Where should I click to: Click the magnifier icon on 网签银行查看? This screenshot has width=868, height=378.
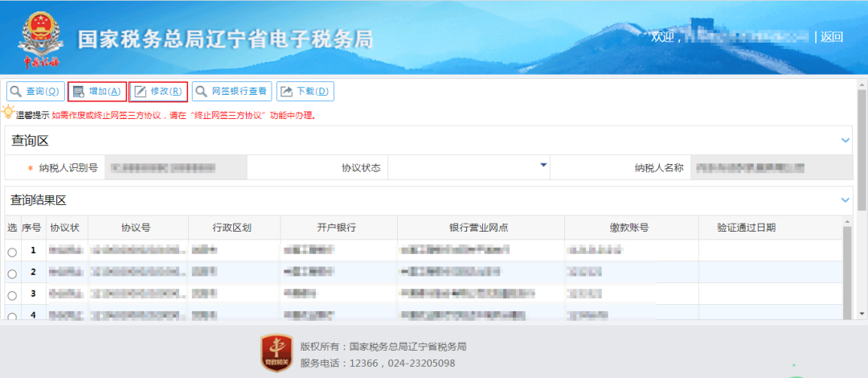tap(201, 92)
